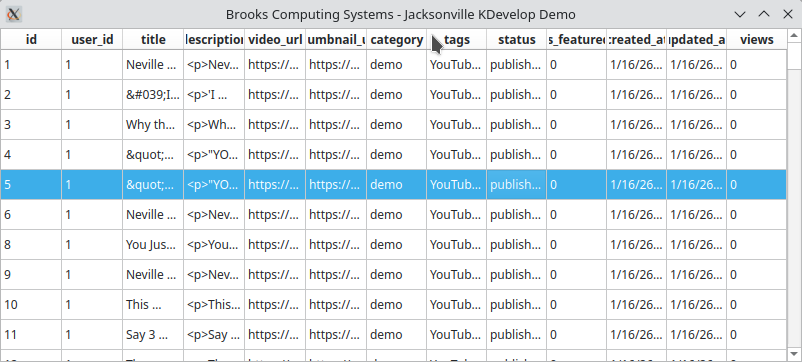Click the X11 application icon in title bar
The width and height of the screenshot is (802, 362).
pyautogui.click(x=14, y=14)
